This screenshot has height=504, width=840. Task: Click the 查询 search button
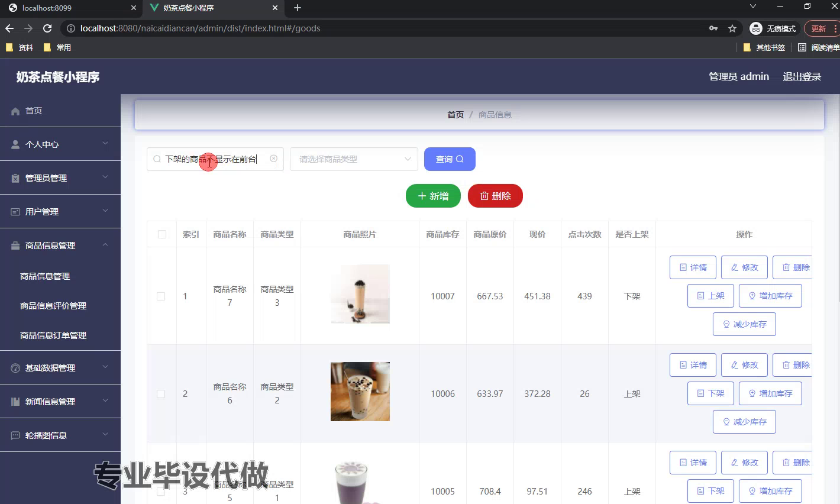[x=450, y=159]
